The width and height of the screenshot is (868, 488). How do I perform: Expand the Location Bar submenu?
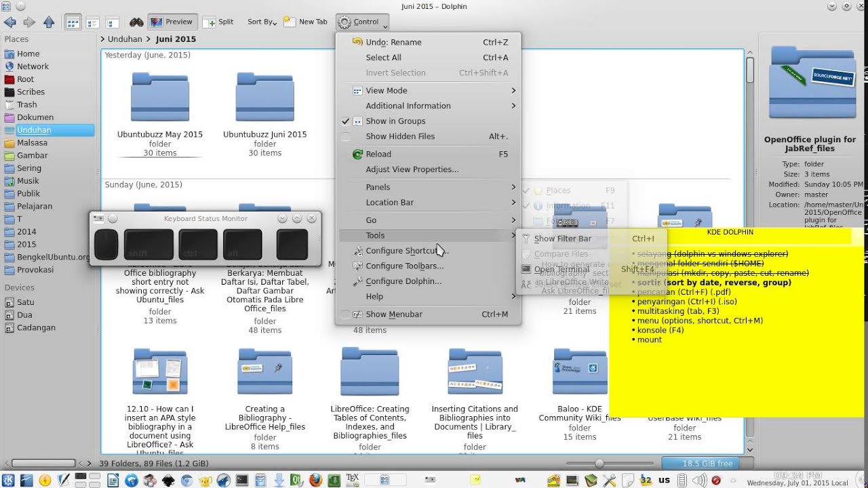coord(429,202)
